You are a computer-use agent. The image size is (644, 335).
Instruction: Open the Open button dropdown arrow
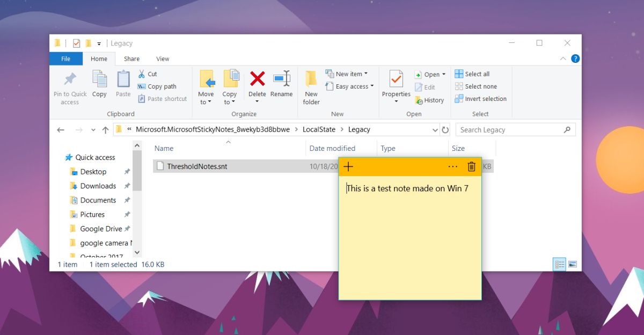coord(444,75)
